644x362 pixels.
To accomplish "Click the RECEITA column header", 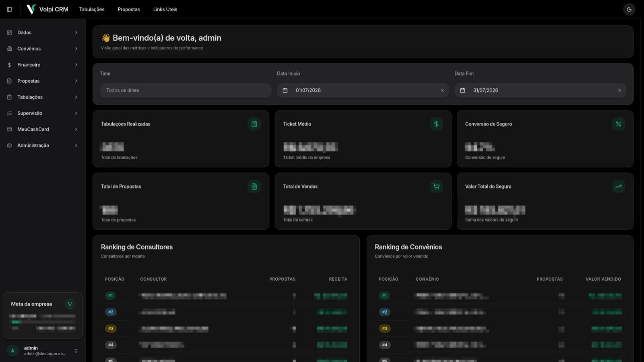I will (338, 279).
